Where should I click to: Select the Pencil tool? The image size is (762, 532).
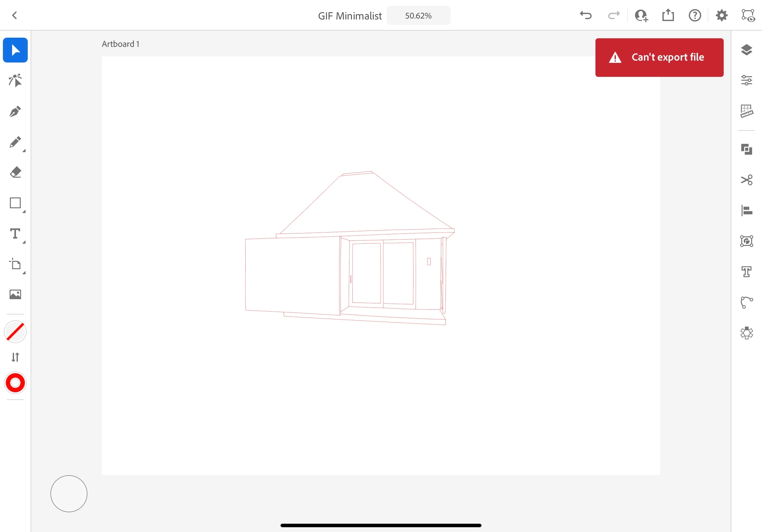(15, 142)
